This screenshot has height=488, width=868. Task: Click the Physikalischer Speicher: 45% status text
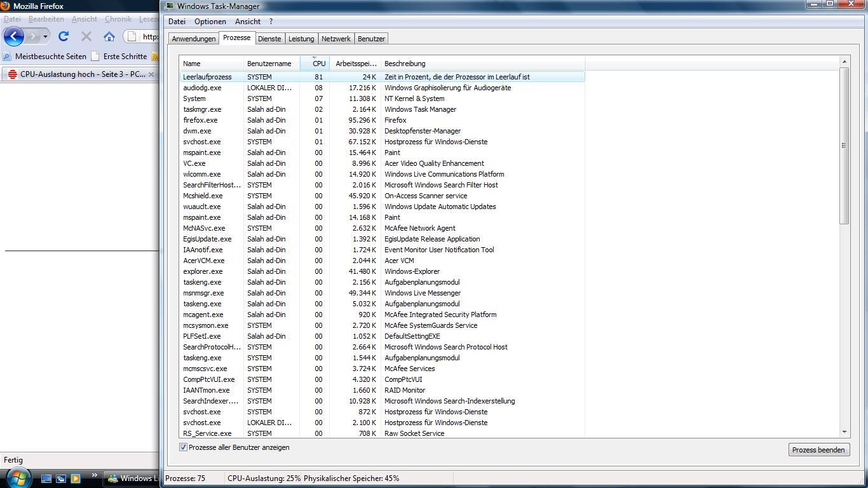click(351, 478)
